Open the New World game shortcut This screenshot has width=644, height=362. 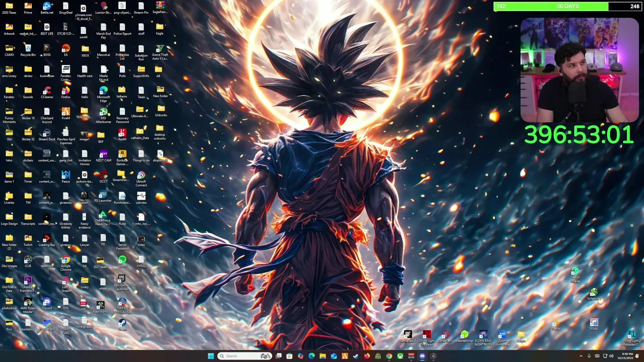click(x=101, y=307)
